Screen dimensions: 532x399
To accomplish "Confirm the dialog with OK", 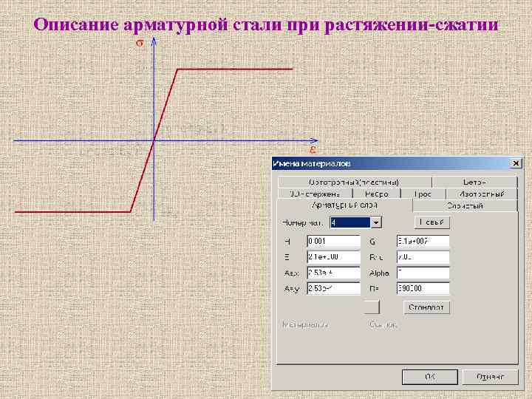I will pos(430,377).
